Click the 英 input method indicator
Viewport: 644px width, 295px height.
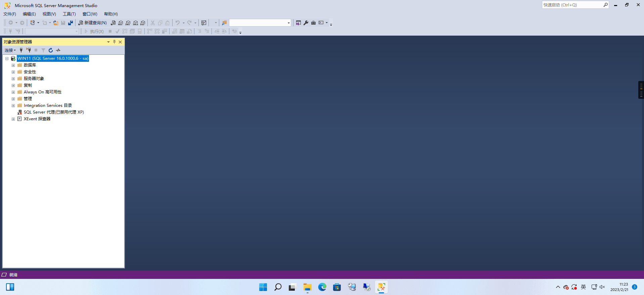click(584, 287)
